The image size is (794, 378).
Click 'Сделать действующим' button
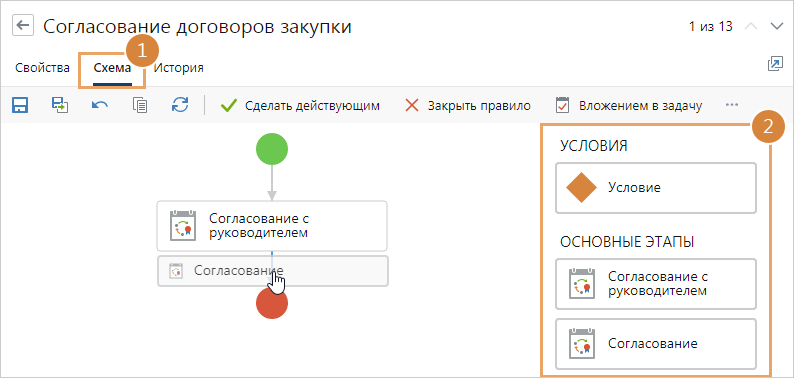click(x=301, y=106)
